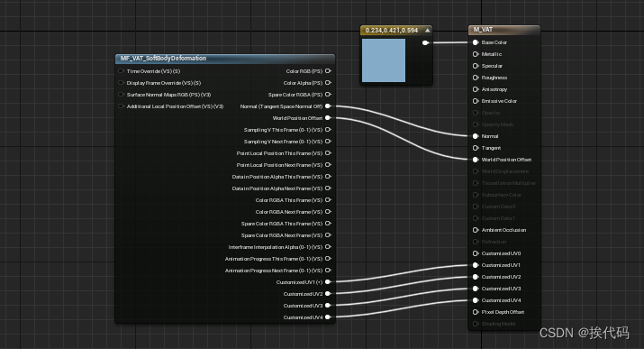Select the Tangent input pin

point(476,148)
